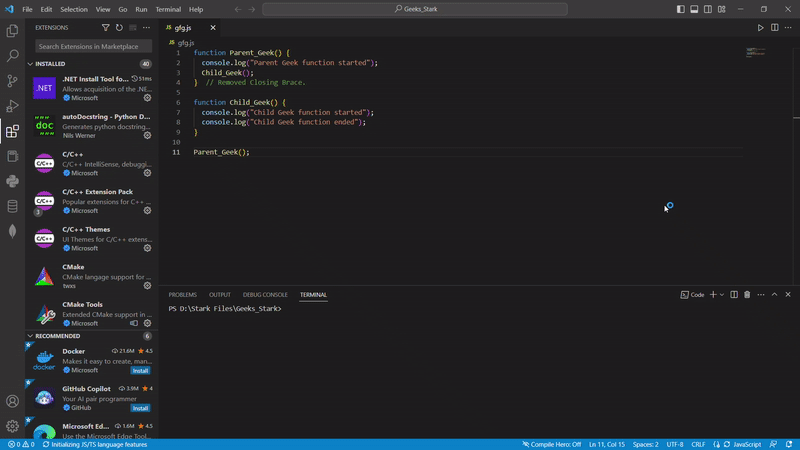This screenshot has height=450, width=800.
Task: Switch to the DEBUG CONSOLE tab
Action: (x=265, y=295)
